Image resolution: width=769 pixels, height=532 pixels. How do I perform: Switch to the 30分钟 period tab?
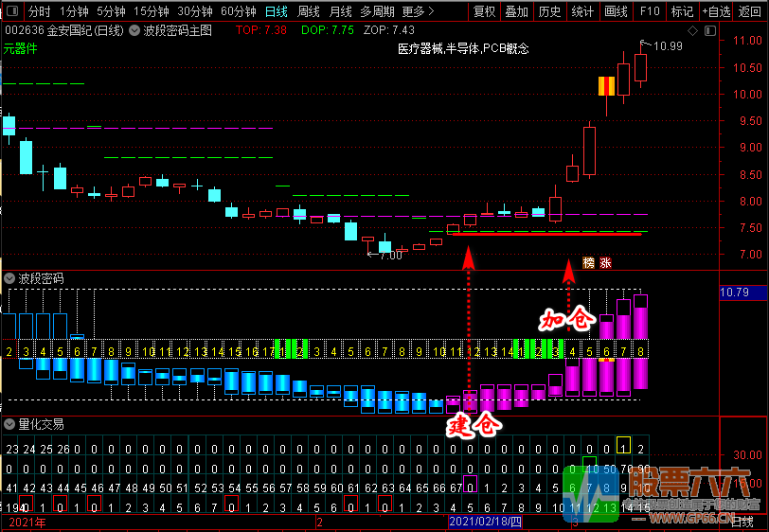pyautogui.click(x=195, y=11)
